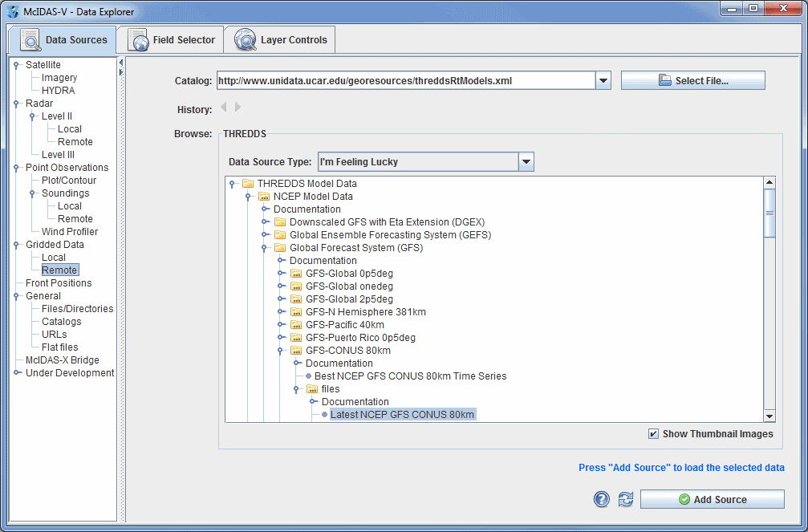808x532 pixels.
Task: Switch to the Layer Controls tab
Action: coord(282,40)
